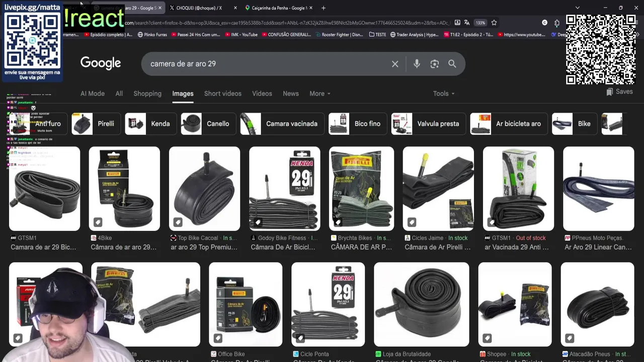Expand the Tools dropdown
The height and width of the screenshot is (362, 644).
[444, 94]
